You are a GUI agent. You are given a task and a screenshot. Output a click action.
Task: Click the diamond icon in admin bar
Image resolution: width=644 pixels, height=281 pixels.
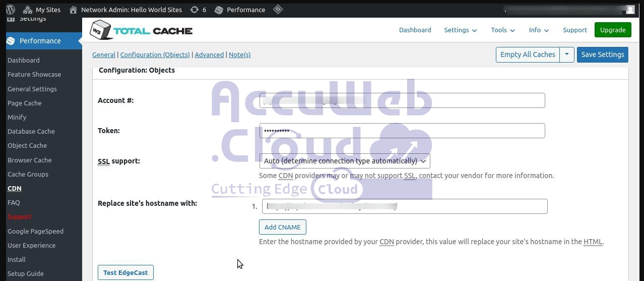pyautogui.click(x=278, y=10)
